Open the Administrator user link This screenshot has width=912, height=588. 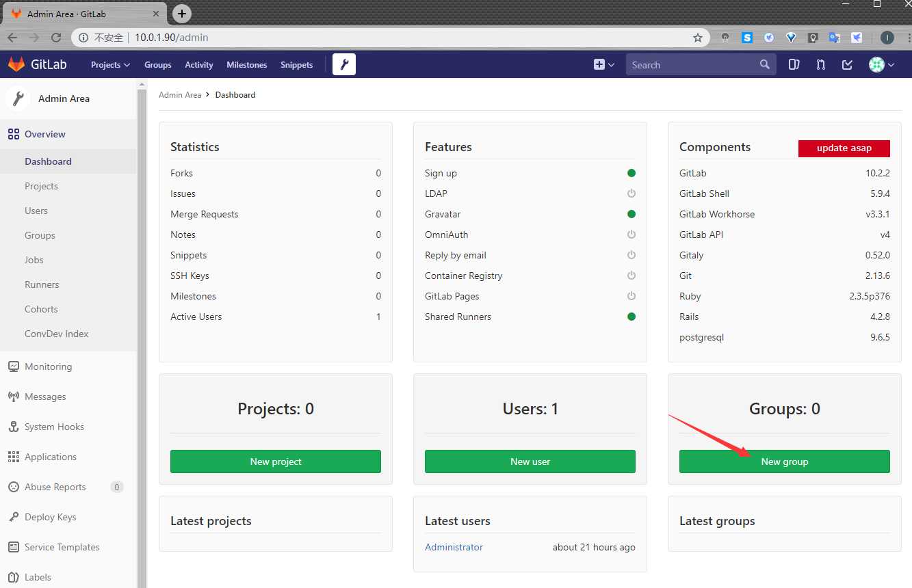[x=454, y=547]
